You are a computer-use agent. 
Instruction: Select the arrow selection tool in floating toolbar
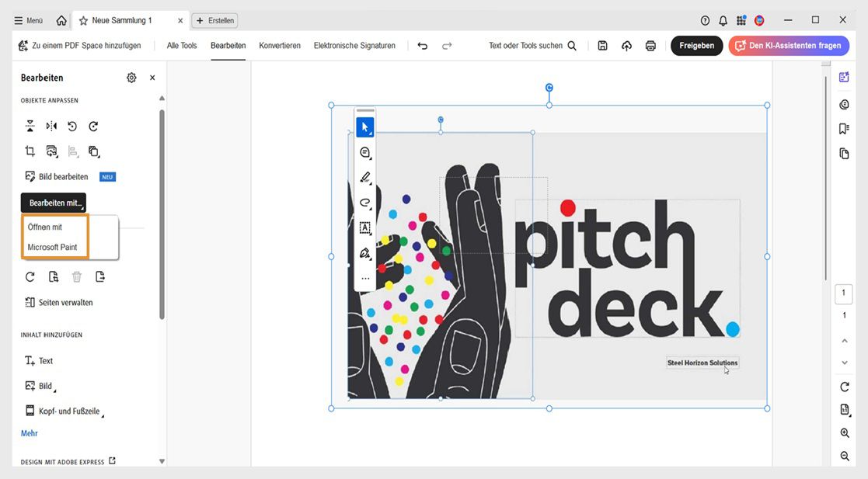[x=364, y=127]
